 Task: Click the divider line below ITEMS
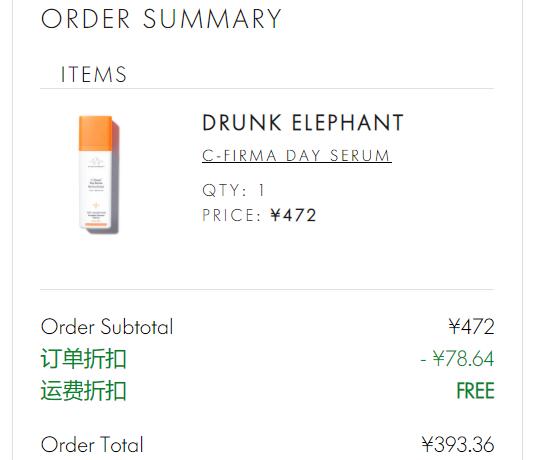pyautogui.click(x=267, y=88)
